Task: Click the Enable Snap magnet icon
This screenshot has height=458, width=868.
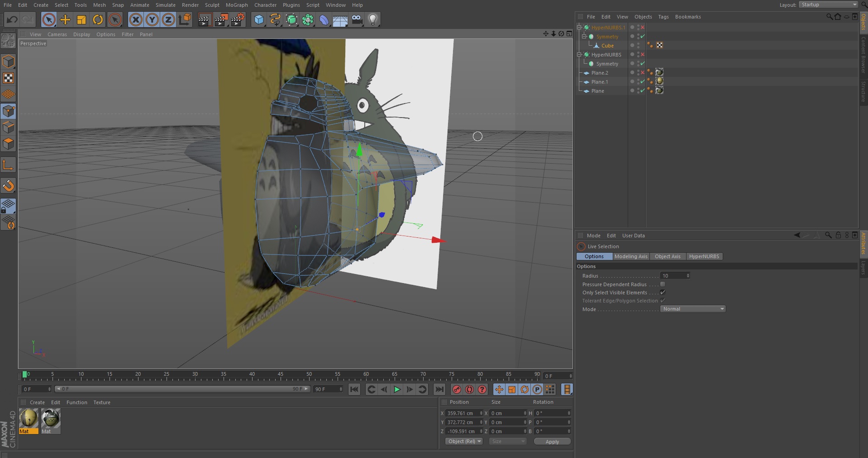Action: coord(8,185)
